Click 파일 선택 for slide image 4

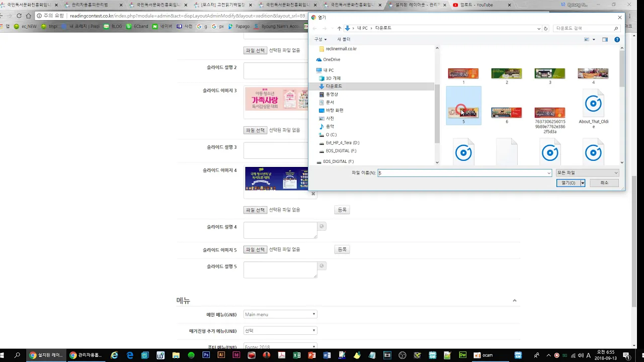coord(255,210)
